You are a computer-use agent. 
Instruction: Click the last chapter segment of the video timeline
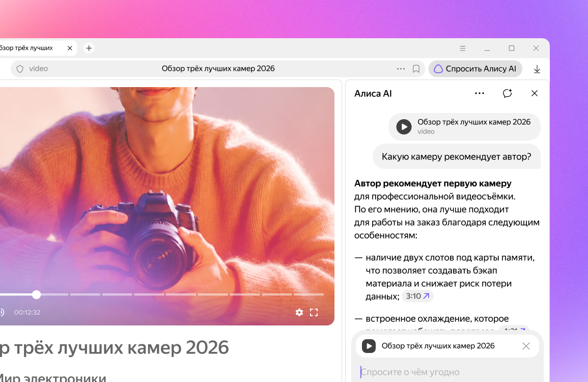click(x=308, y=294)
